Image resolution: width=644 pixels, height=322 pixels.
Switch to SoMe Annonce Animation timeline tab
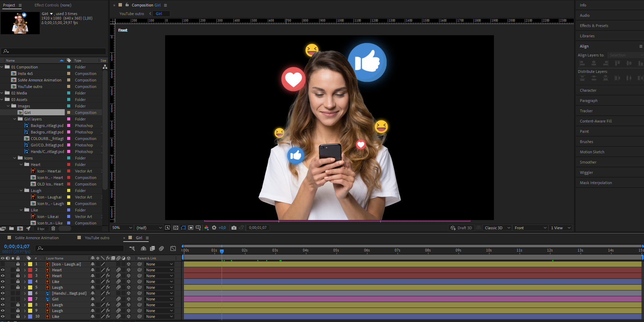click(x=37, y=238)
